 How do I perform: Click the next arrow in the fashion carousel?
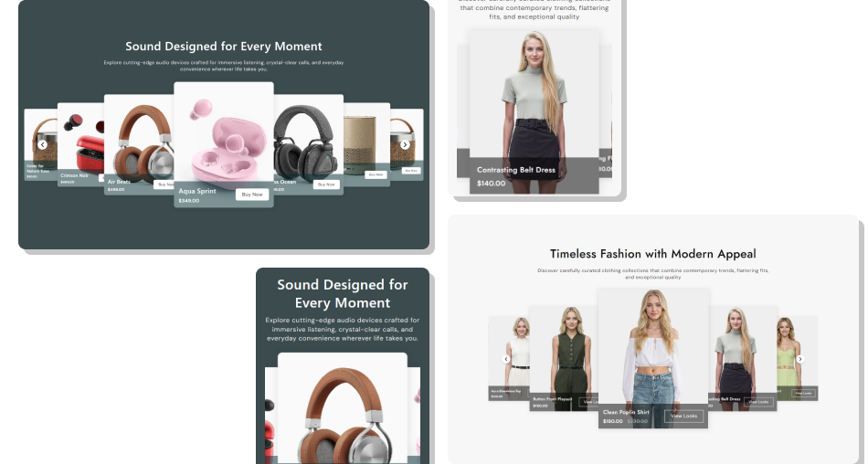pos(799,359)
